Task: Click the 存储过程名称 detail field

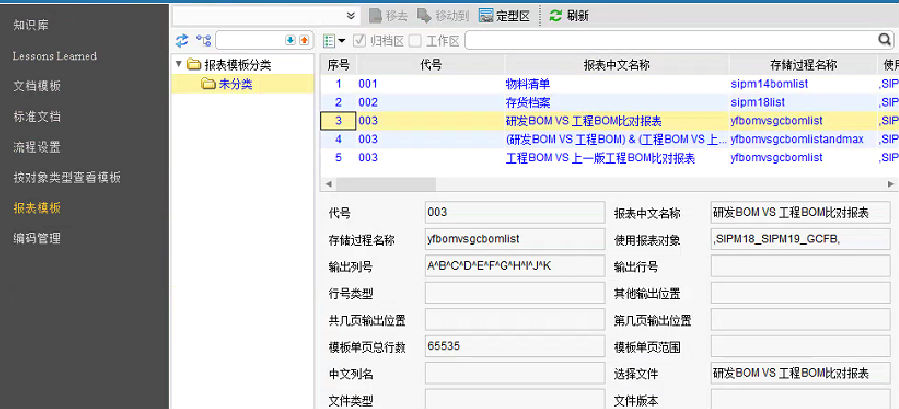Action: tap(515, 239)
